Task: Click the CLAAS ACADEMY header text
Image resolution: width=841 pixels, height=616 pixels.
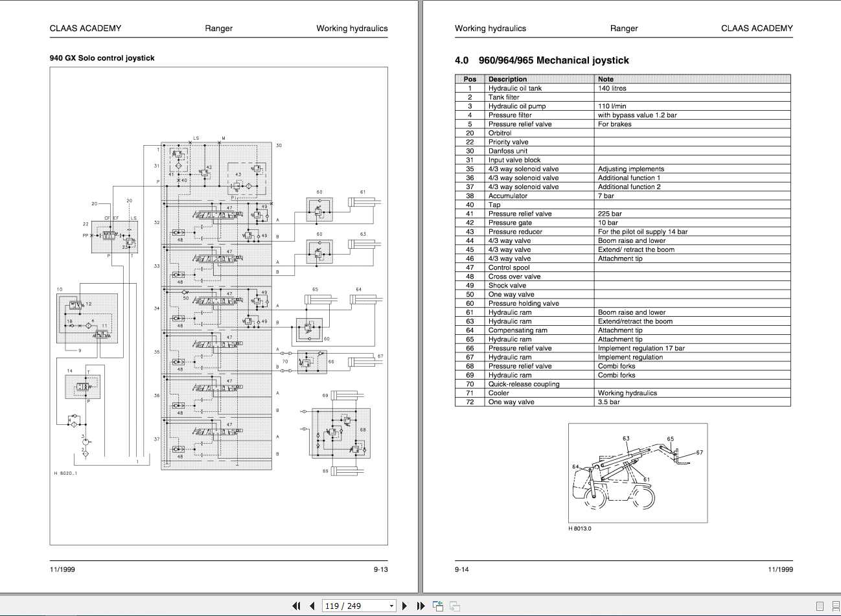Action: click(x=85, y=28)
